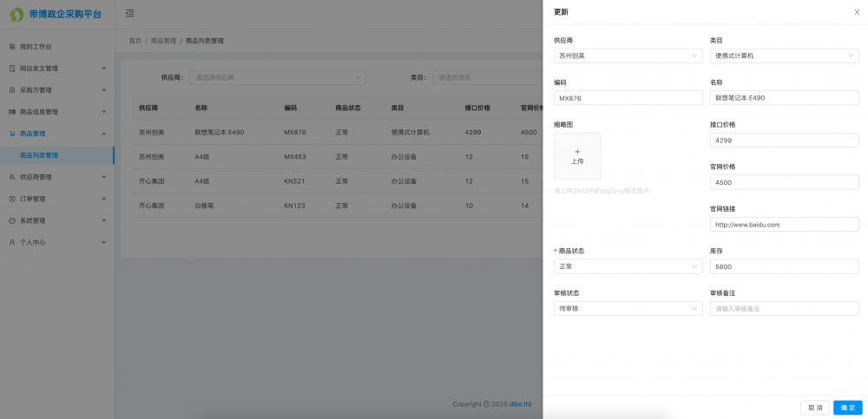
Task: Open the 请选择类目 filter dropdown
Action: (488, 77)
